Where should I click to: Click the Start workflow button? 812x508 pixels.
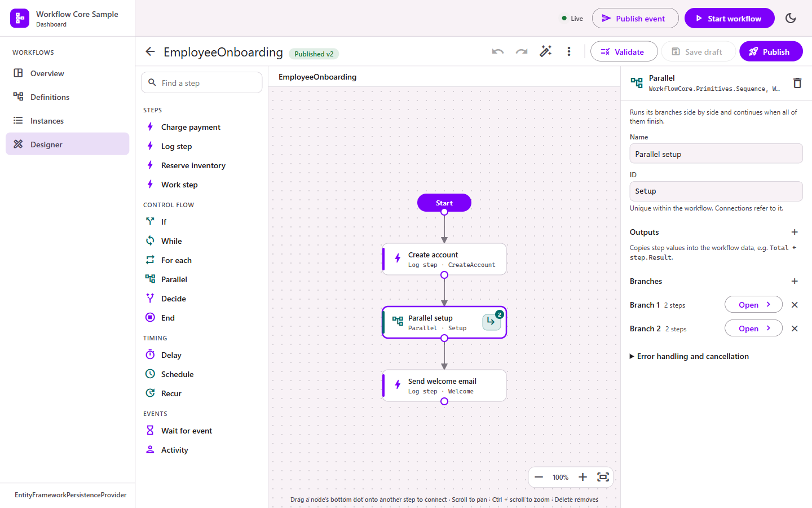(x=729, y=19)
